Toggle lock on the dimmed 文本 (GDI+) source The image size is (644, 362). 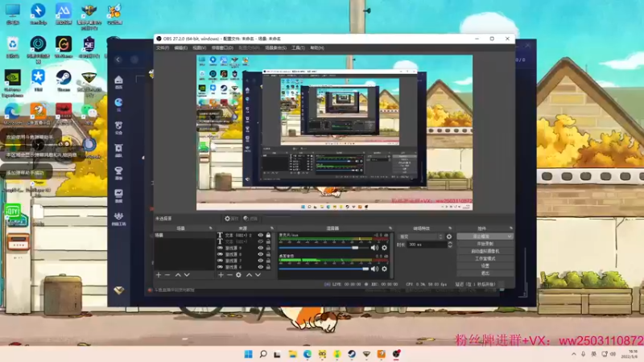click(268, 242)
